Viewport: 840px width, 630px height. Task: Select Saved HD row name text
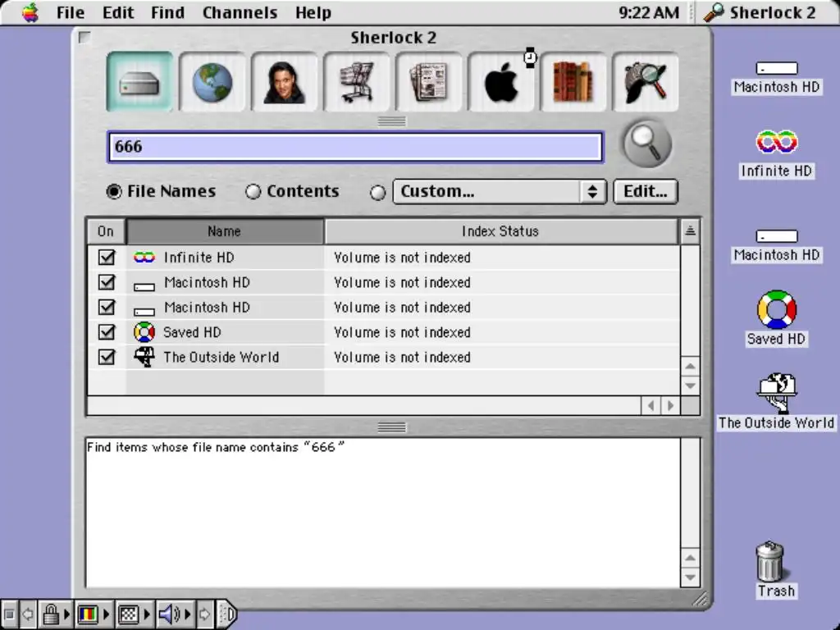192,332
